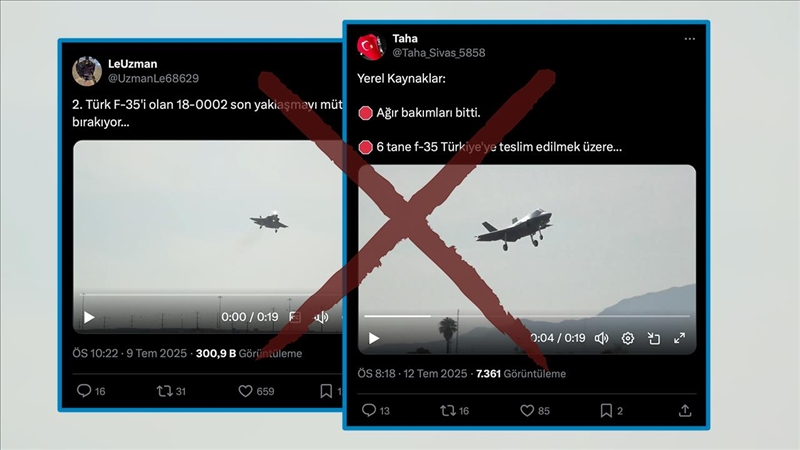The width and height of the screenshot is (800, 450).
Task: Open video settings gear in Taha's tweet
Action: (x=628, y=338)
